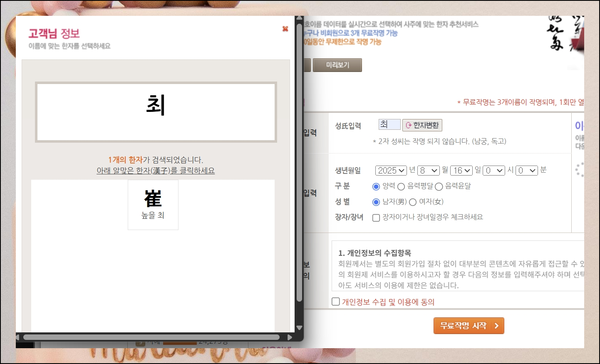Click the 2자 성씨는 작명 되지 않습니다 note
The height and width of the screenshot is (364, 600).
coord(439,141)
